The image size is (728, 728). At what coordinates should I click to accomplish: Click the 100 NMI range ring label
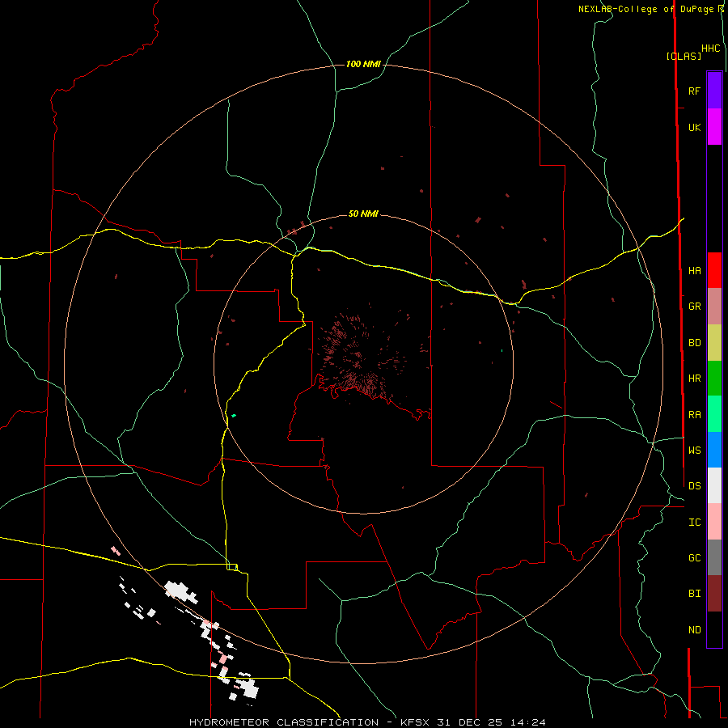[363, 64]
